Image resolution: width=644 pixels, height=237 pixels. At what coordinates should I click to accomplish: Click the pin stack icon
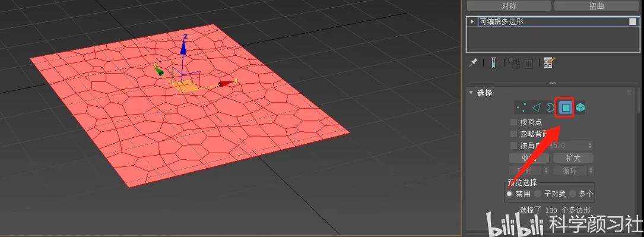point(474,63)
